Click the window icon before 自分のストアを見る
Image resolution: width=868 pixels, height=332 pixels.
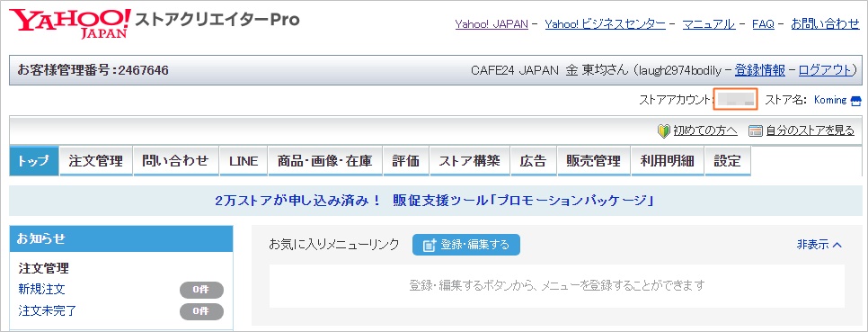(756, 131)
